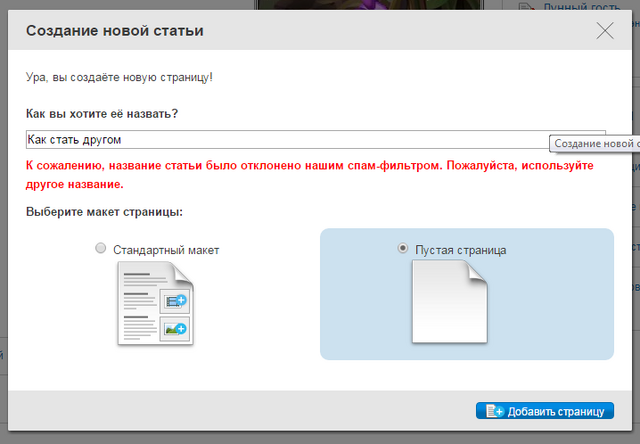Click the spam filter error message
Image resolution: width=640 pixels, height=444 pixels.
310,175
